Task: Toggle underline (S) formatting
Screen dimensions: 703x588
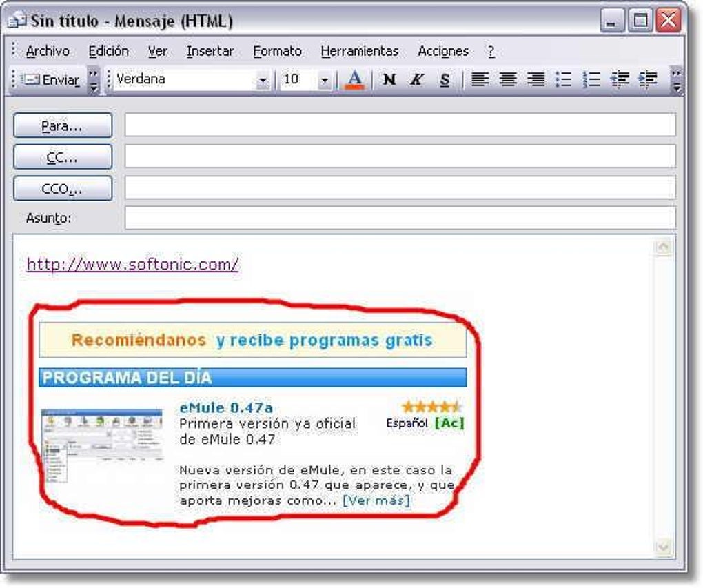Action: coord(445,80)
